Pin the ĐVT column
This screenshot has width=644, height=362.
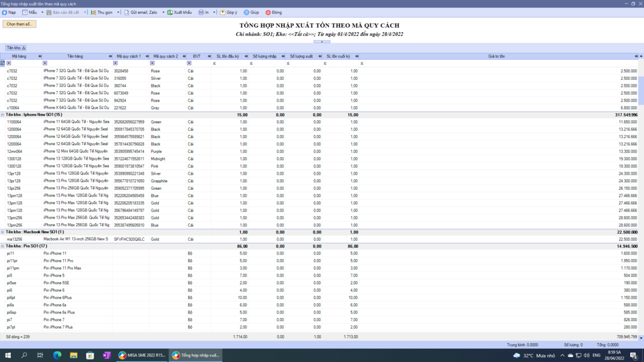[x=209, y=56]
